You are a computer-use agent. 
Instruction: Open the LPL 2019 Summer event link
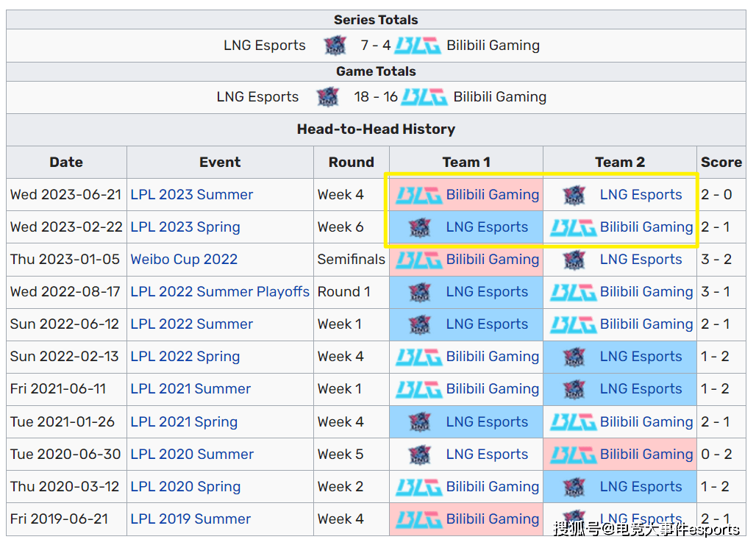click(190, 519)
